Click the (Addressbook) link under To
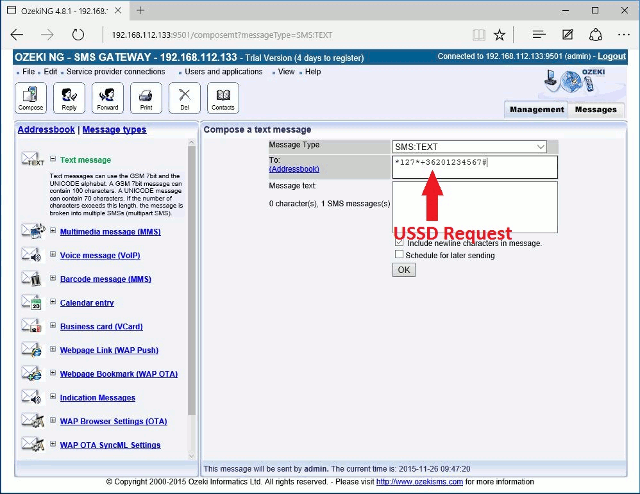 point(294,169)
